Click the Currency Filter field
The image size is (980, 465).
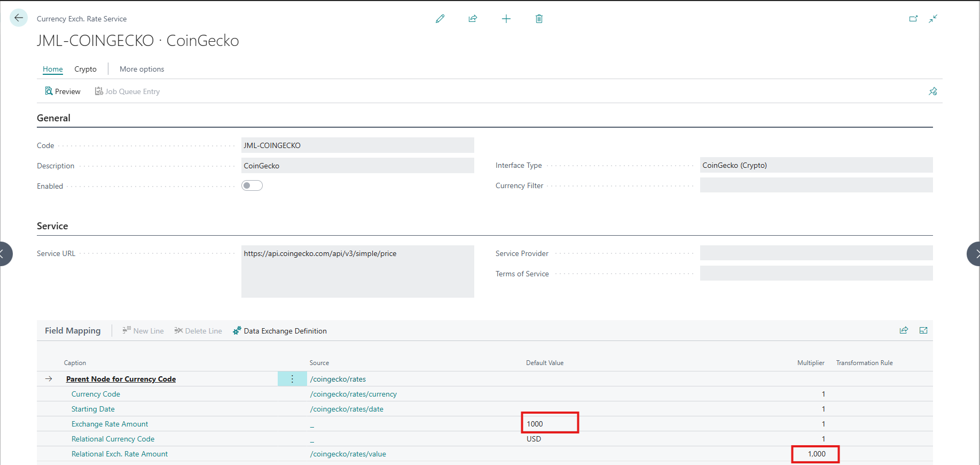pyautogui.click(x=817, y=185)
